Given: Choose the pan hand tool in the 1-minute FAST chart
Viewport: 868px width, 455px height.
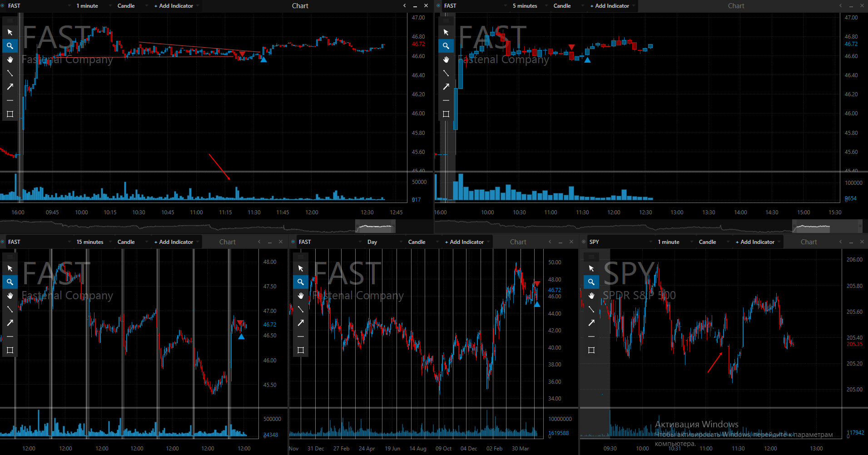Looking at the screenshot, I should 10,59.
